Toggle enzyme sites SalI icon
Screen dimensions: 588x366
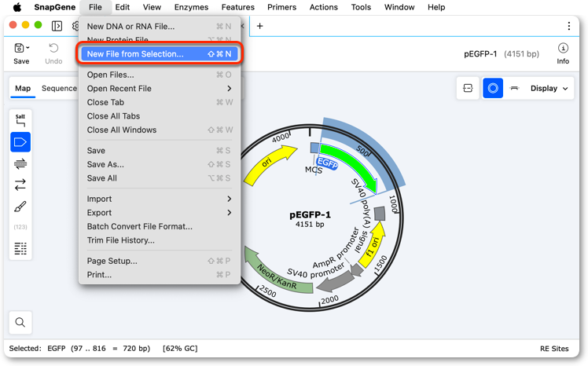[x=20, y=120]
